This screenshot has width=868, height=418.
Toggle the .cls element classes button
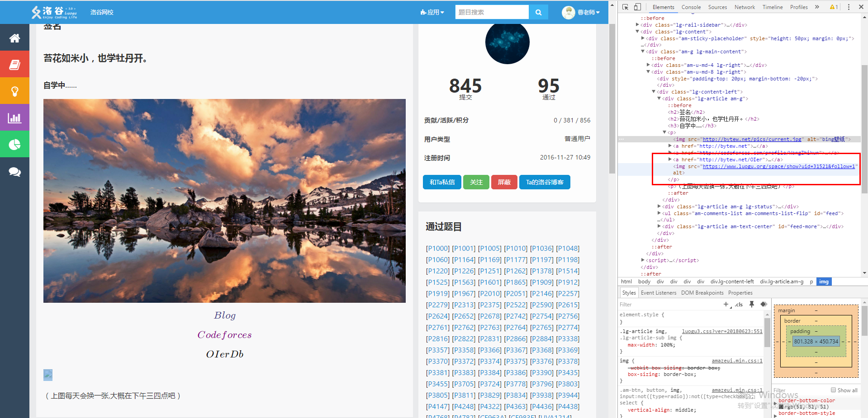coord(739,305)
